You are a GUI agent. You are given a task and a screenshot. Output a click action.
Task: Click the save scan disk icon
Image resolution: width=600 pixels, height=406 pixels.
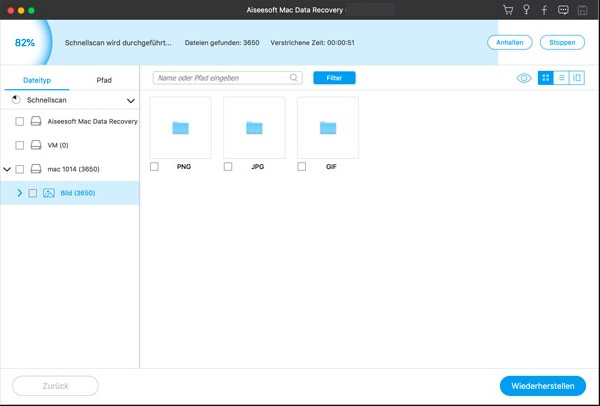coord(581,10)
